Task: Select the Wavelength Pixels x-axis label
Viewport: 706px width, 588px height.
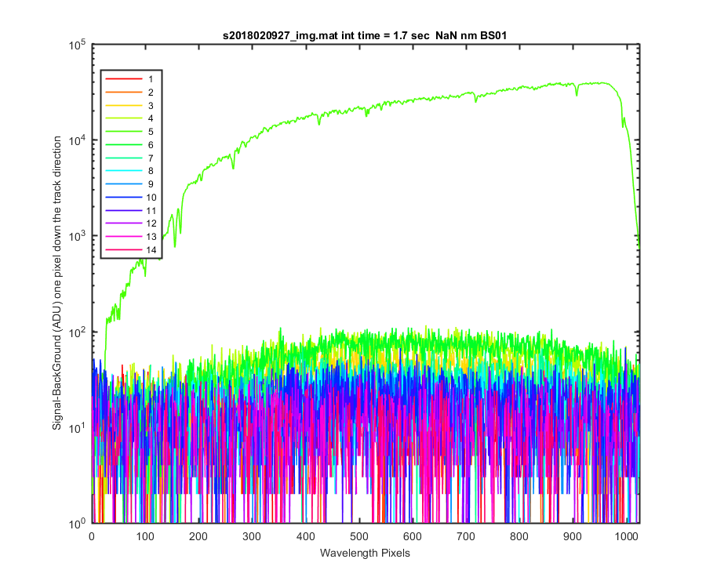Action: click(x=365, y=553)
